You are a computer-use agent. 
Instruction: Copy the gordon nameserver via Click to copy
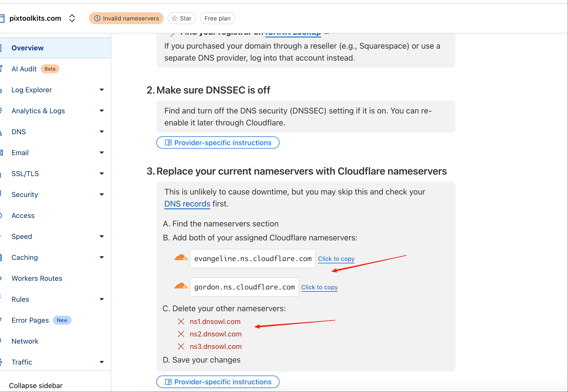[319, 287]
